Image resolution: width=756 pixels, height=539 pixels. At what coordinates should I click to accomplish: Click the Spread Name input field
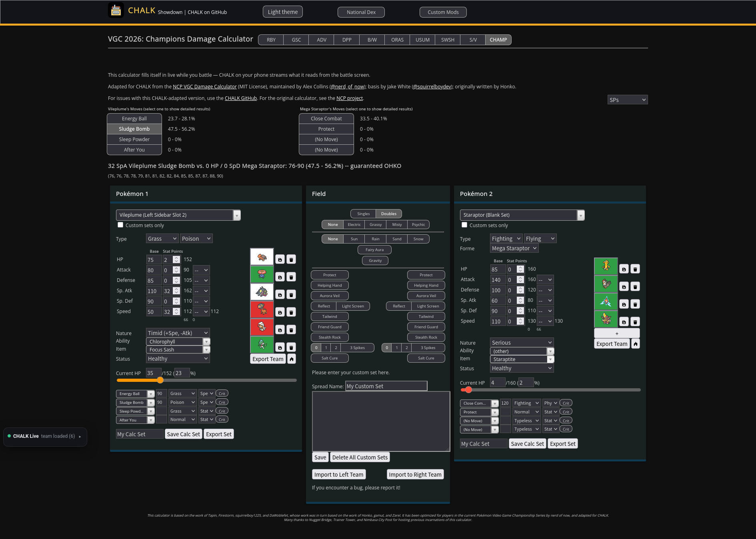coord(386,386)
